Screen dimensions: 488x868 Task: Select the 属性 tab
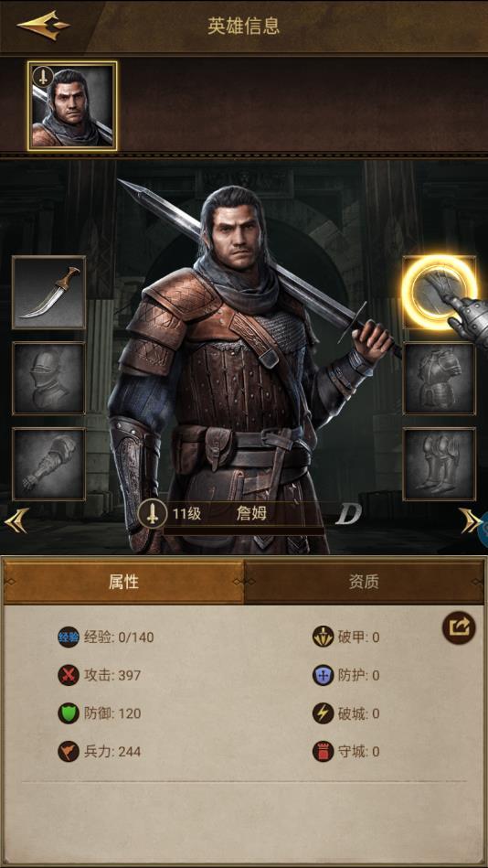pyautogui.click(x=123, y=582)
